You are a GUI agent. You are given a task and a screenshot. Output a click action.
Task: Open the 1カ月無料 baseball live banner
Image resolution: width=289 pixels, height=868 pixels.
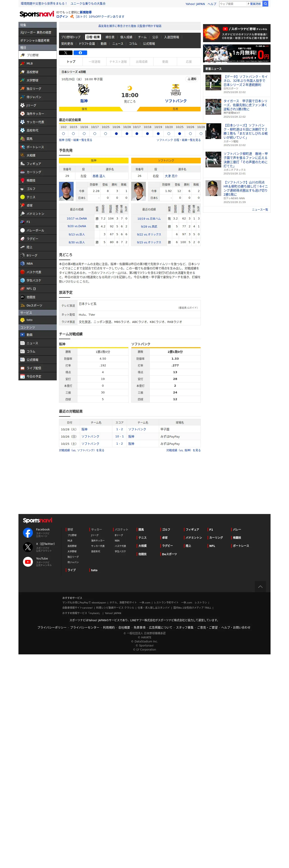pyautogui.click(x=237, y=53)
